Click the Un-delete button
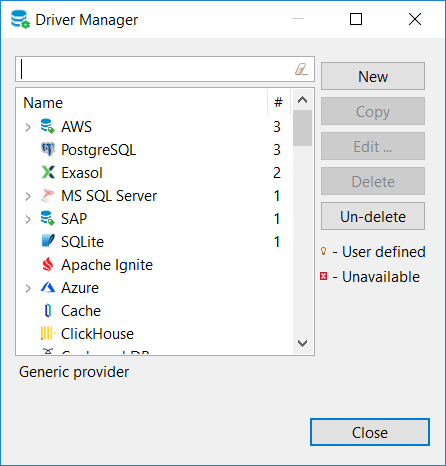The height and width of the screenshot is (466, 446). (x=373, y=216)
